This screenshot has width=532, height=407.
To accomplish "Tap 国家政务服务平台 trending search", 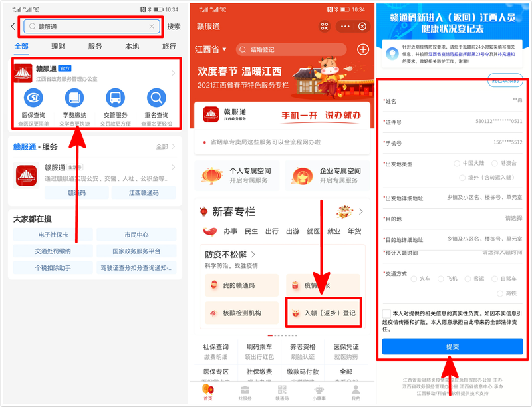I will [x=136, y=251].
